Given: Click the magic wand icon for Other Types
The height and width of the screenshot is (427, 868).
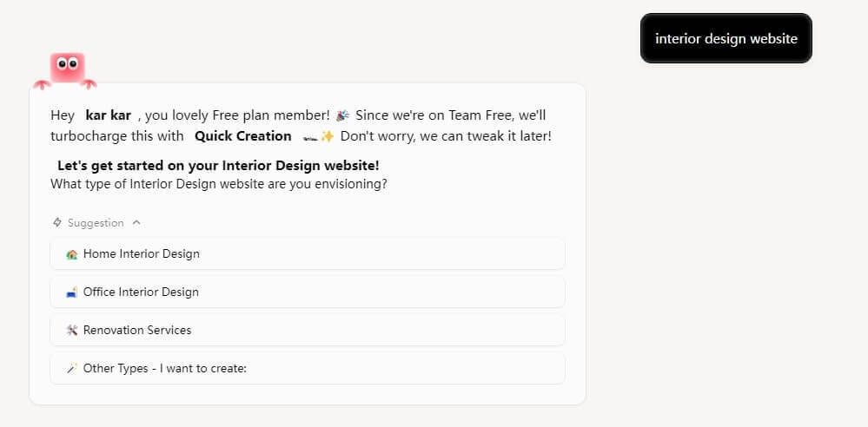Looking at the screenshot, I should click(72, 369).
